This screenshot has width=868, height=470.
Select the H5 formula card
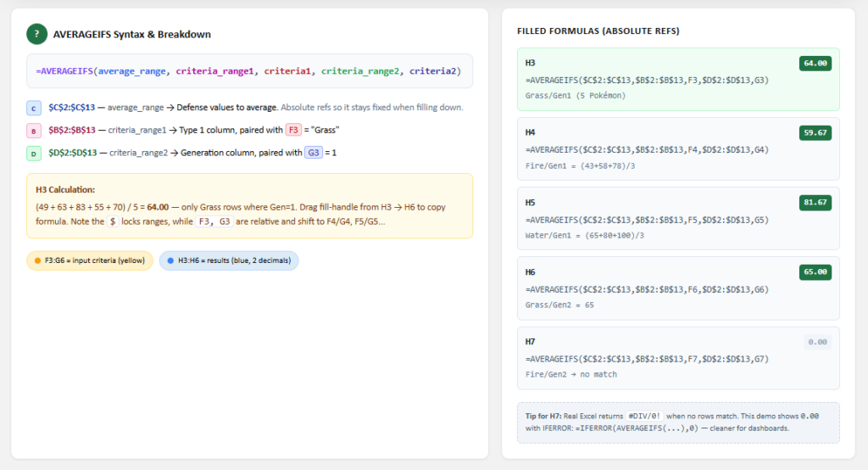(678, 218)
